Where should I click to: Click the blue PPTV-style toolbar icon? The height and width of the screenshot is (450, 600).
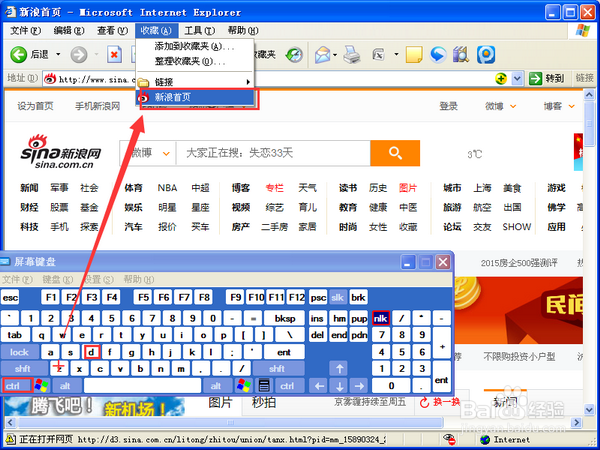coord(486,55)
